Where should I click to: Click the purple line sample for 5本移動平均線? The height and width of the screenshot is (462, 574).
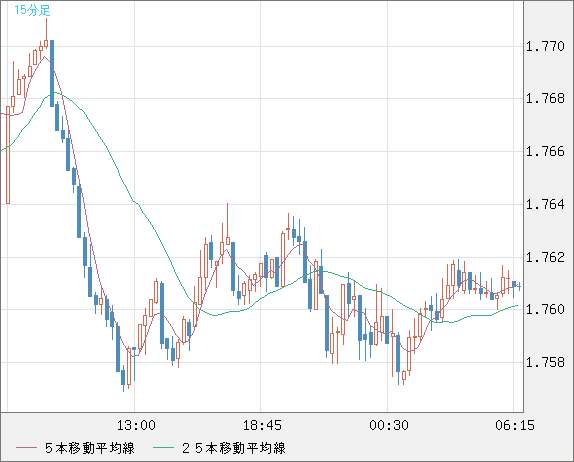(26, 448)
